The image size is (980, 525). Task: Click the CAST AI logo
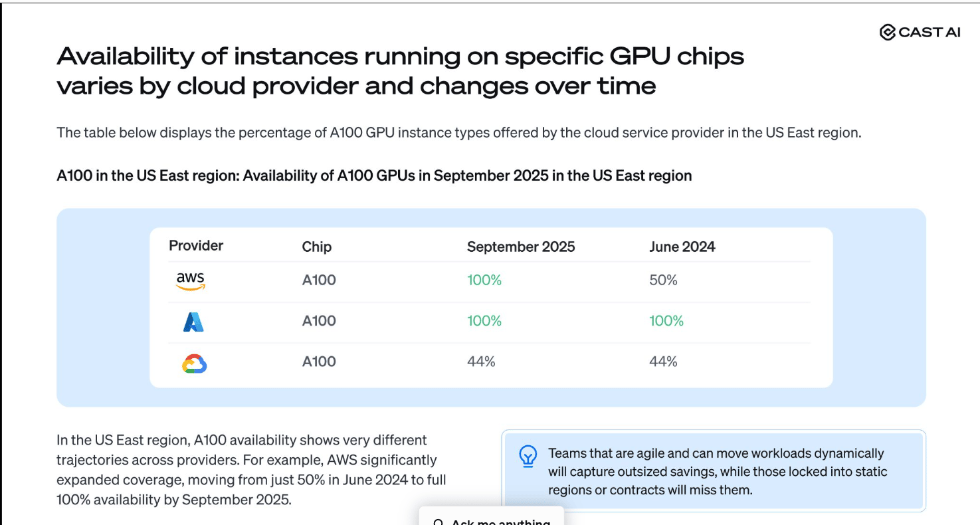(920, 32)
